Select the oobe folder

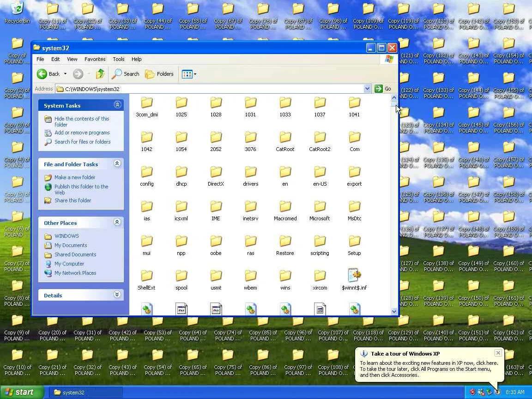[x=216, y=246]
